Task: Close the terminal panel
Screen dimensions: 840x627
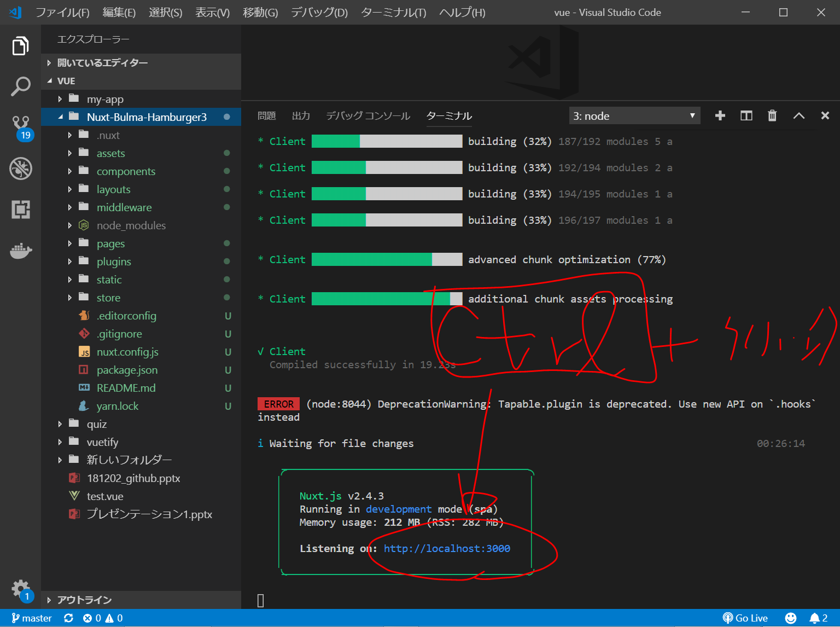Action: point(825,115)
